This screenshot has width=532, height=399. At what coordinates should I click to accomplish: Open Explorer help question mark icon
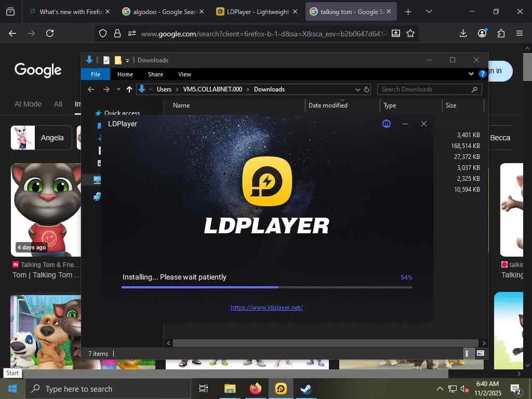point(482,74)
